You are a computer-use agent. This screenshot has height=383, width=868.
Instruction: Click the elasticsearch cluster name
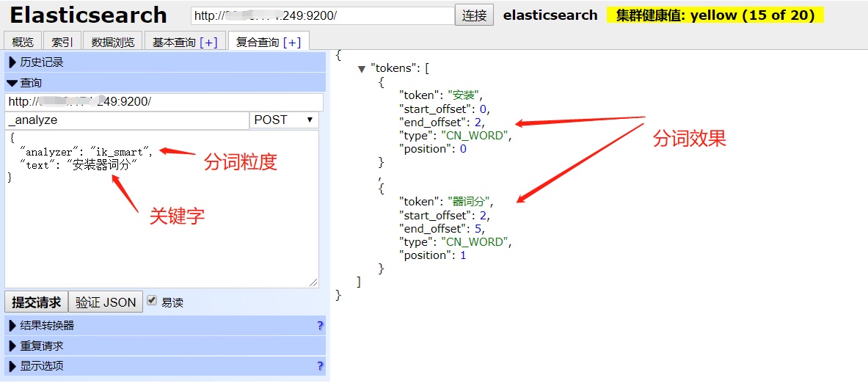pyautogui.click(x=550, y=15)
